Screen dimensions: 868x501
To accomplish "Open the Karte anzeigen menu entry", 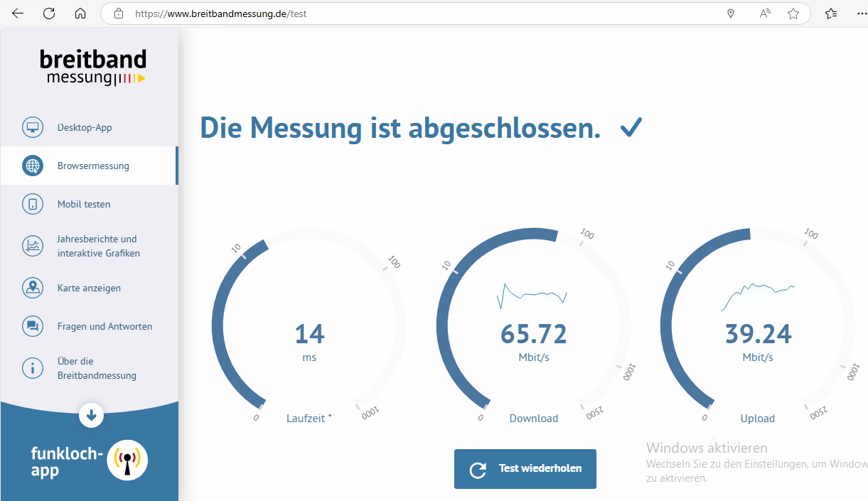I will point(89,288).
